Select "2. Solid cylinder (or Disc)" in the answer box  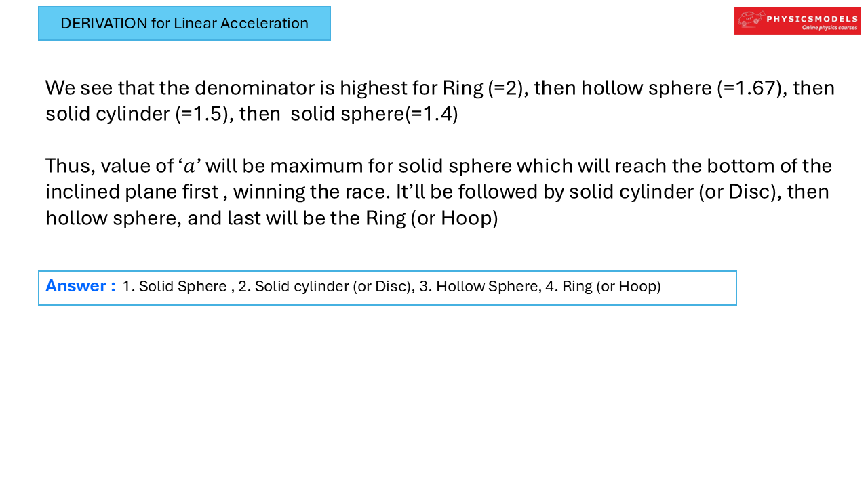click(326, 287)
